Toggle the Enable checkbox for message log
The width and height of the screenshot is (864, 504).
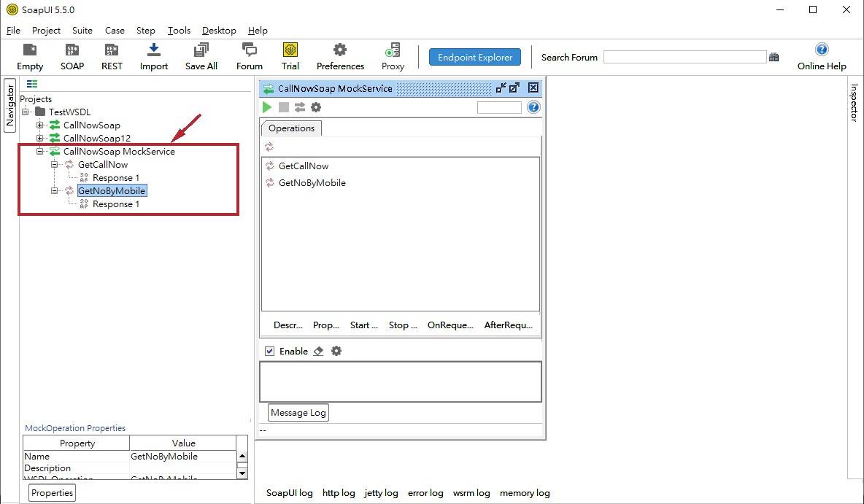click(269, 352)
